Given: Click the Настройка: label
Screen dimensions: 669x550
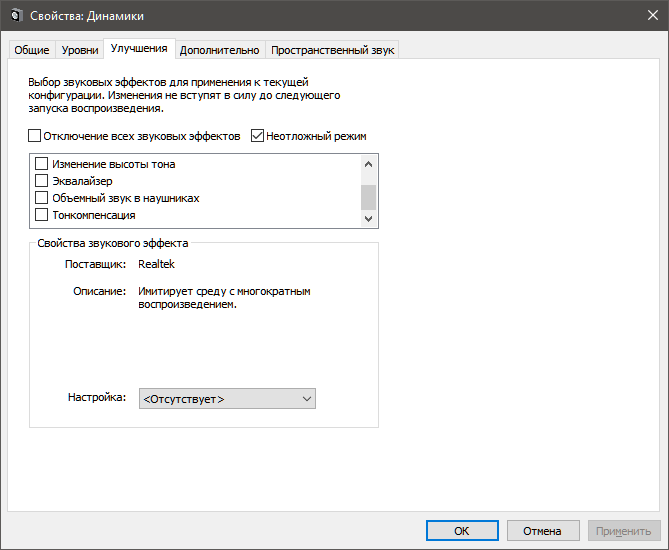Looking at the screenshot, I should (x=97, y=397).
